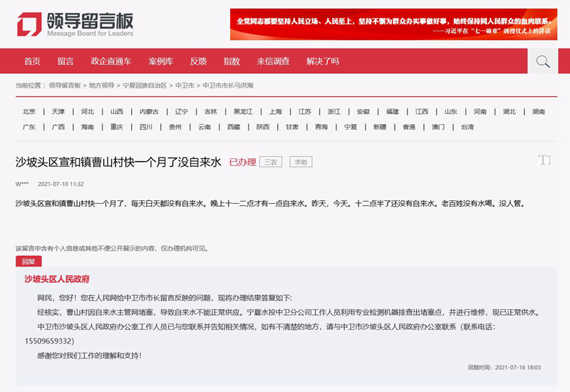Image resolution: width=570 pixels, height=392 pixels.
Task: Click the 中卫市 breadcrumb link
Action: 185,86
